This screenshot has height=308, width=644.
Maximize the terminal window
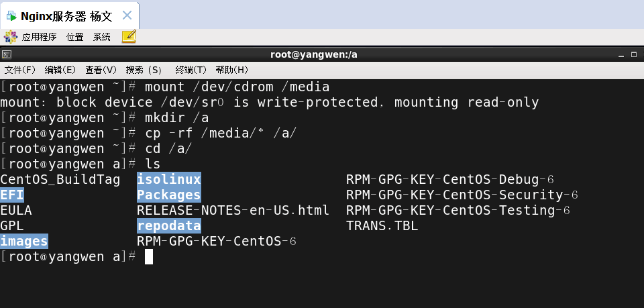point(634,54)
